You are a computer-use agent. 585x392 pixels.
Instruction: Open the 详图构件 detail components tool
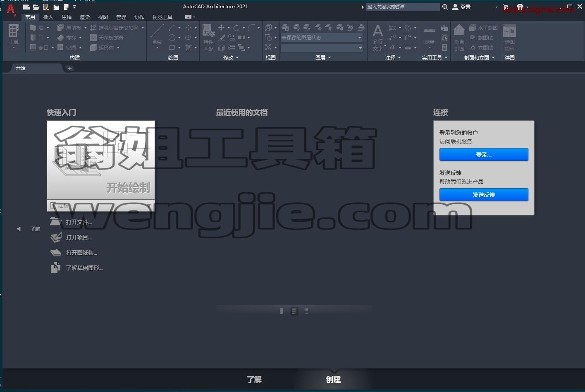[509, 38]
